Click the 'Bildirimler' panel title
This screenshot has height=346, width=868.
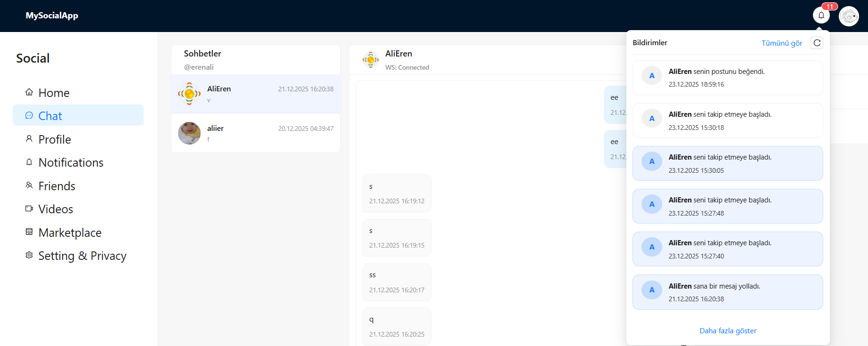[x=650, y=43]
